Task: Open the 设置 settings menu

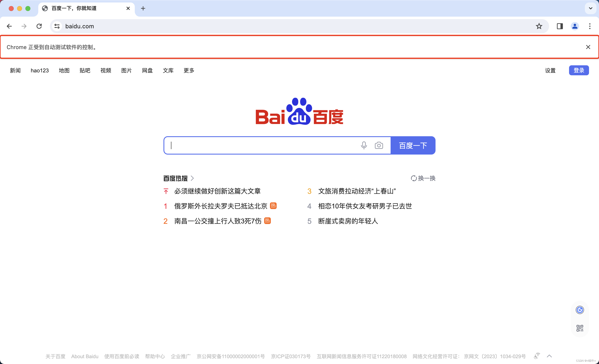Action: click(x=550, y=71)
